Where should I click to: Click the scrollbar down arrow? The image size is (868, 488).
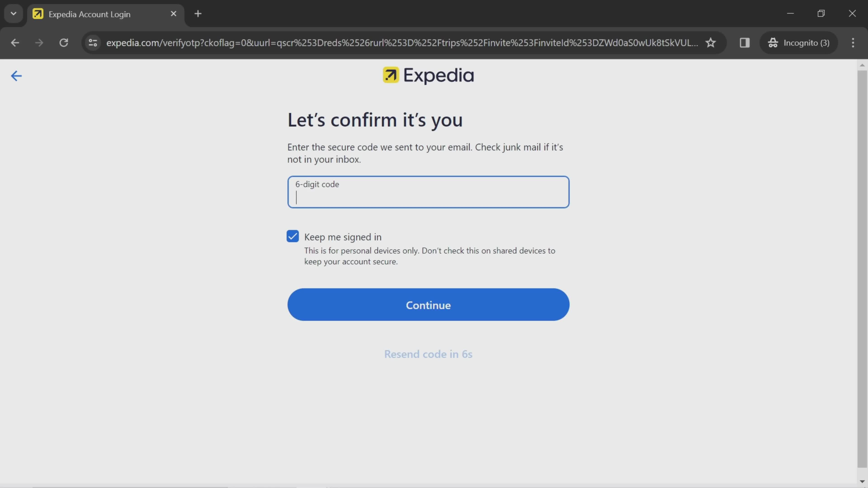tap(862, 481)
